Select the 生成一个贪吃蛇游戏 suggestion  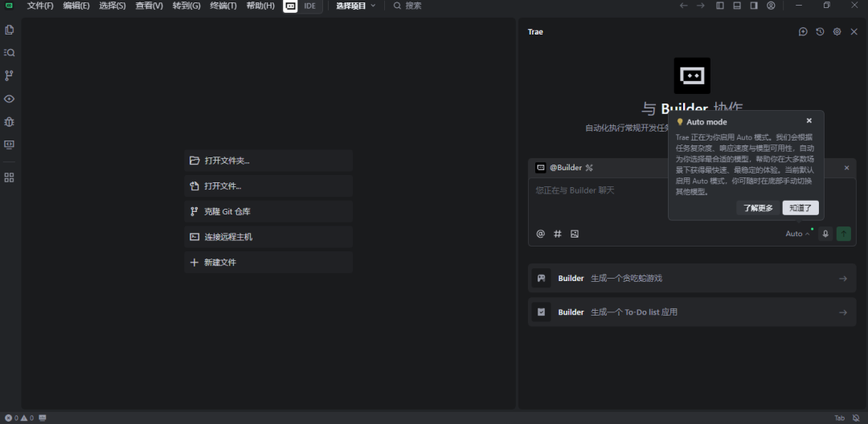pos(692,278)
